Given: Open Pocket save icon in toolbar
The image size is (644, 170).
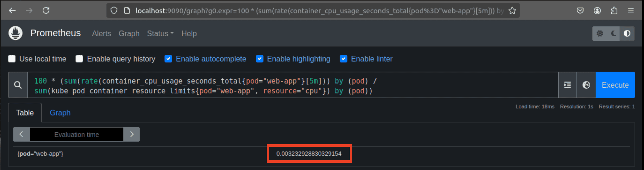Looking at the screenshot, I should pyautogui.click(x=580, y=11).
